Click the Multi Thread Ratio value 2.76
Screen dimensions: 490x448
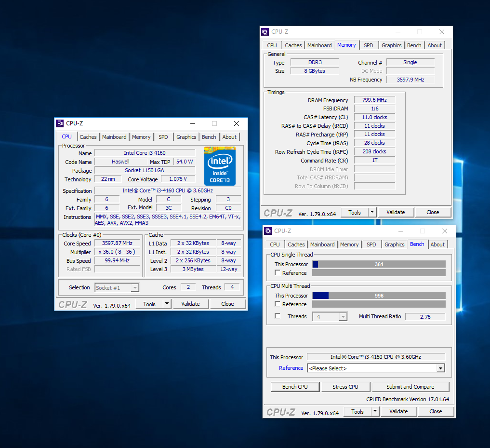pos(425,317)
